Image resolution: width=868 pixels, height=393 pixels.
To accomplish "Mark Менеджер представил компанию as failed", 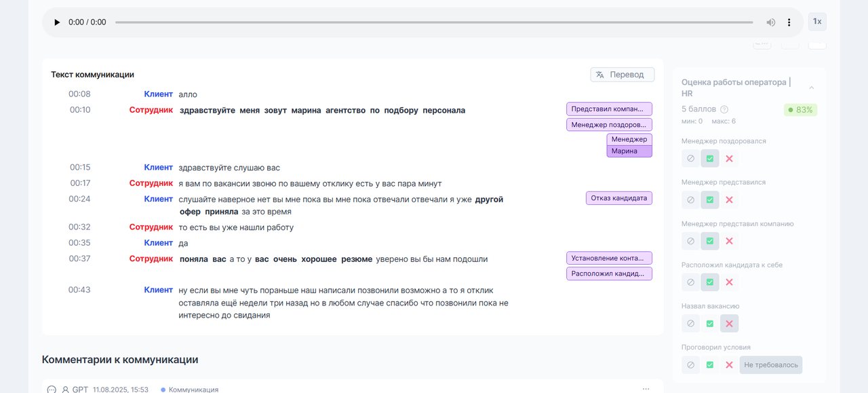I will (x=730, y=241).
